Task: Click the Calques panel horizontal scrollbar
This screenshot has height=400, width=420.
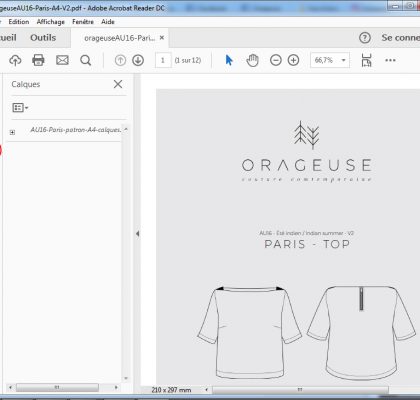Action: [57, 387]
